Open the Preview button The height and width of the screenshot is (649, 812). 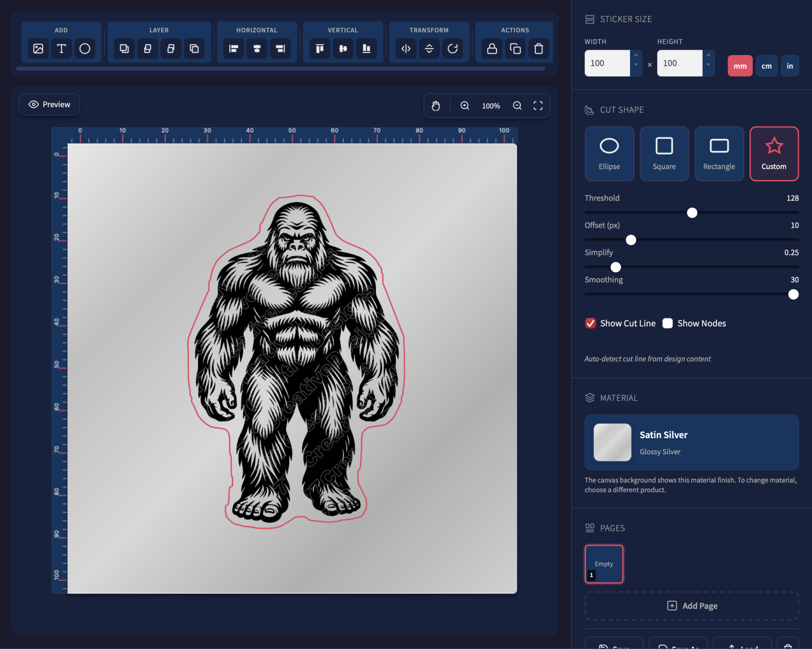click(49, 104)
